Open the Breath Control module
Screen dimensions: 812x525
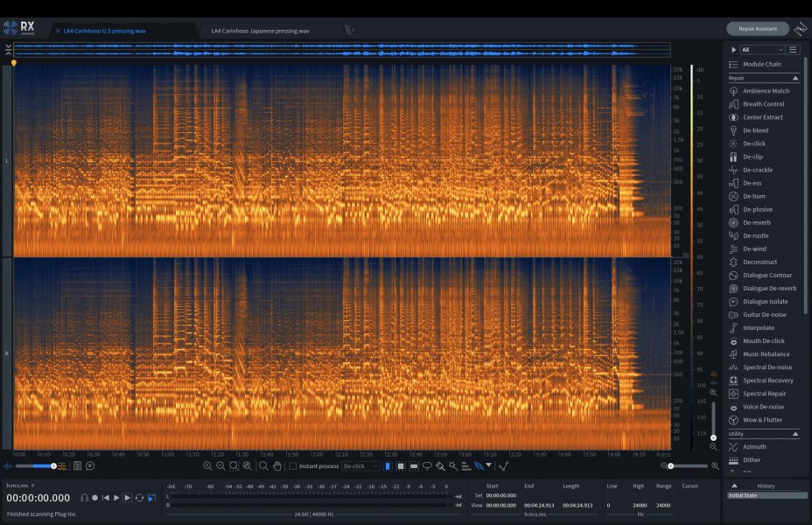coord(763,104)
